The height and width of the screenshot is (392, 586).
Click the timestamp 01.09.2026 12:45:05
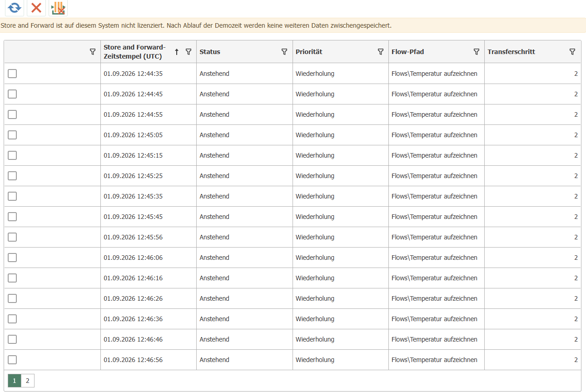(133, 135)
